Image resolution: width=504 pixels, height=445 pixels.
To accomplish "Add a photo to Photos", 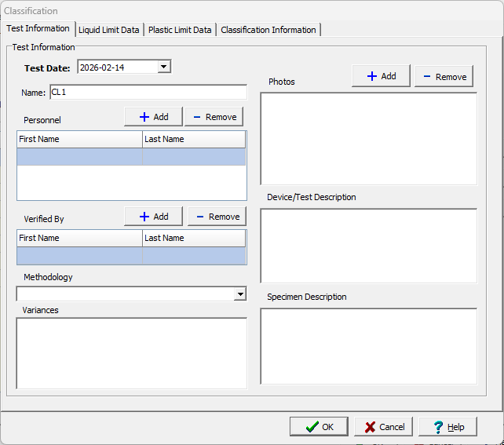I will 381,76.
